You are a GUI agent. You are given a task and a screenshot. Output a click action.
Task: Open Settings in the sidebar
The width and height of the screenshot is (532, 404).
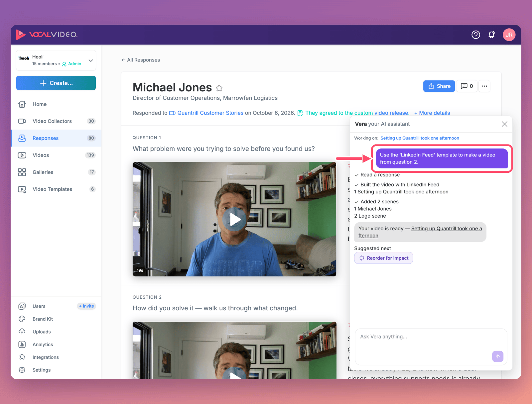[42, 370]
